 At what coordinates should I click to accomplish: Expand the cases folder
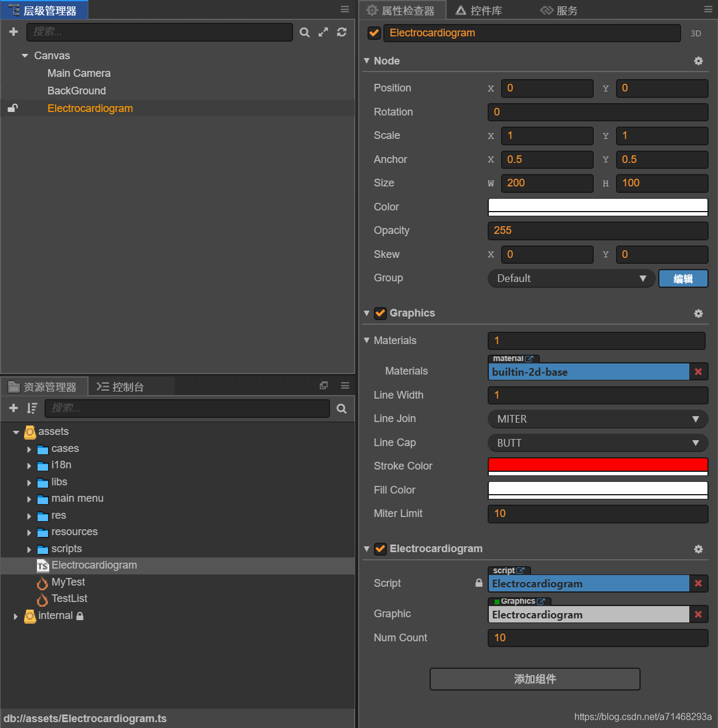click(x=29, y=450)
